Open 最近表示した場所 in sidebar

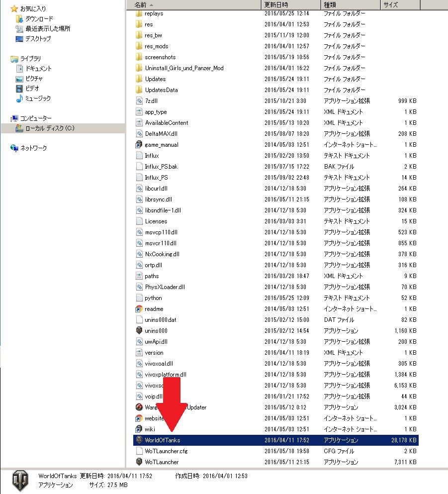pyautogui.click(x=48, y=29)
